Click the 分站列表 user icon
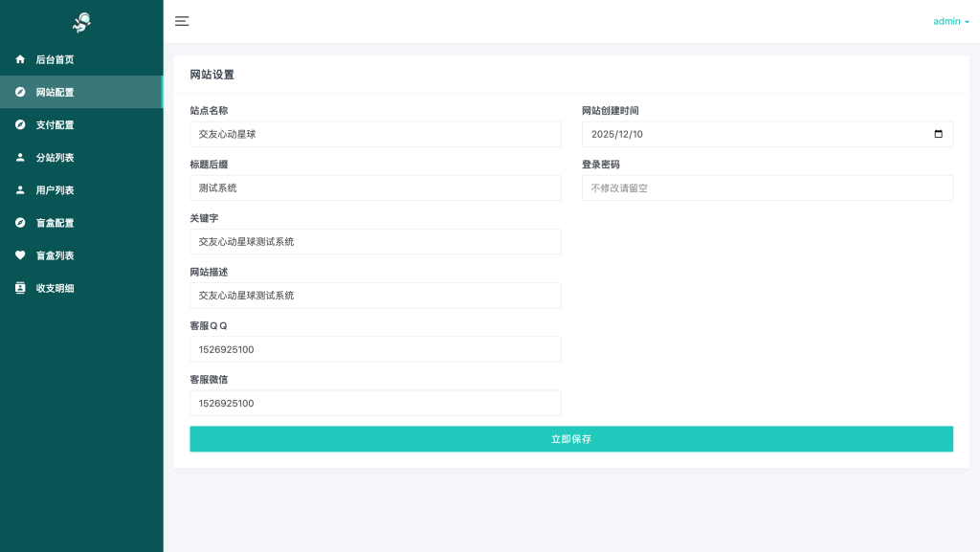980x552 pixels. (19, 157)
